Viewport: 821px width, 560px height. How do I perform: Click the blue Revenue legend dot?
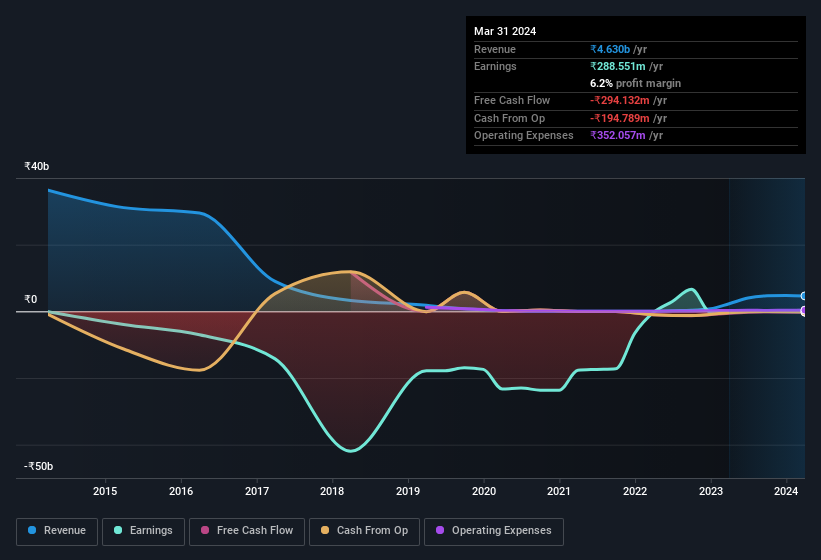pyautogui.click(x=32, y=530)
